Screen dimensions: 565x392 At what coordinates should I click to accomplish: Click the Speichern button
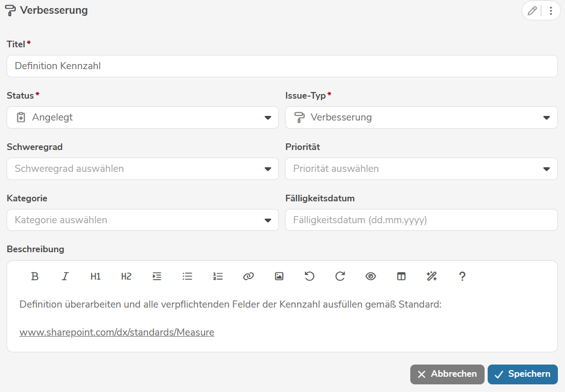[x=523, y=374]
